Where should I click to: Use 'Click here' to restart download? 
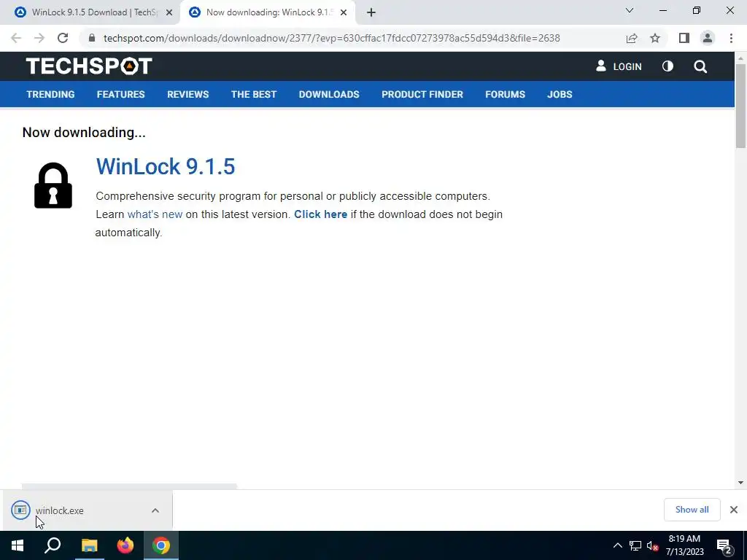[x=321, y=214]
